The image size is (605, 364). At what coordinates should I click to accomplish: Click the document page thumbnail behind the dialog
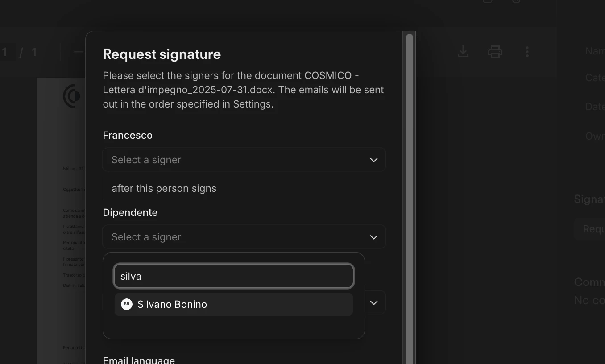[61, 221]
